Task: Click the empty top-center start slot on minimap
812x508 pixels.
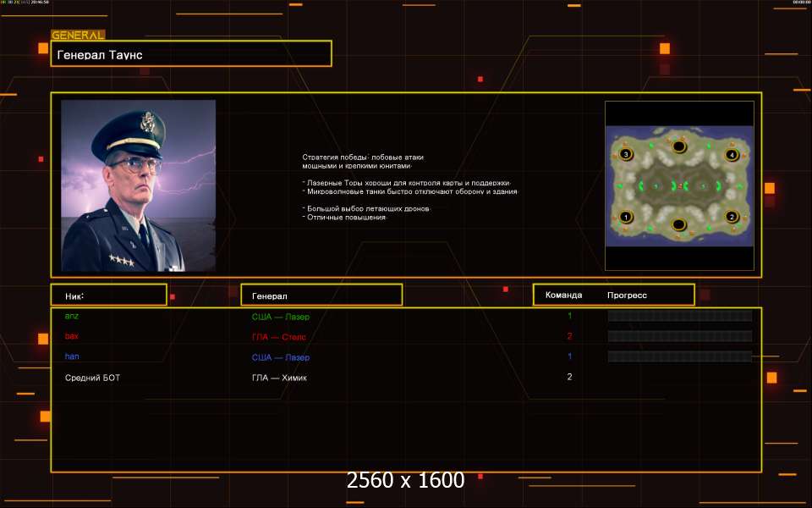Action: (678, 147)
